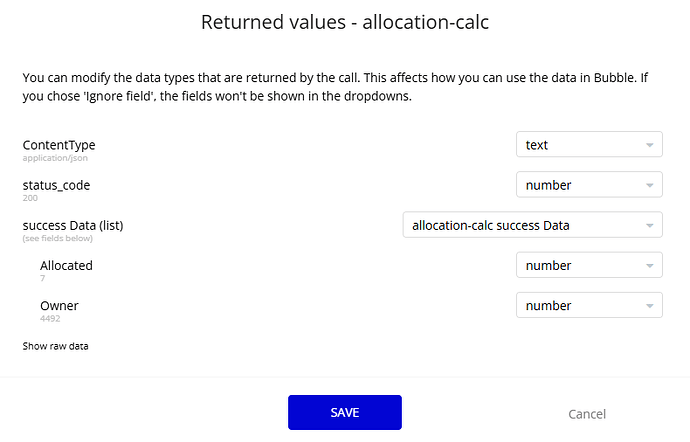This screenshot has height=442, width=690.
Task: Open the Allocated field type dropdown
Action: (588, 265)
